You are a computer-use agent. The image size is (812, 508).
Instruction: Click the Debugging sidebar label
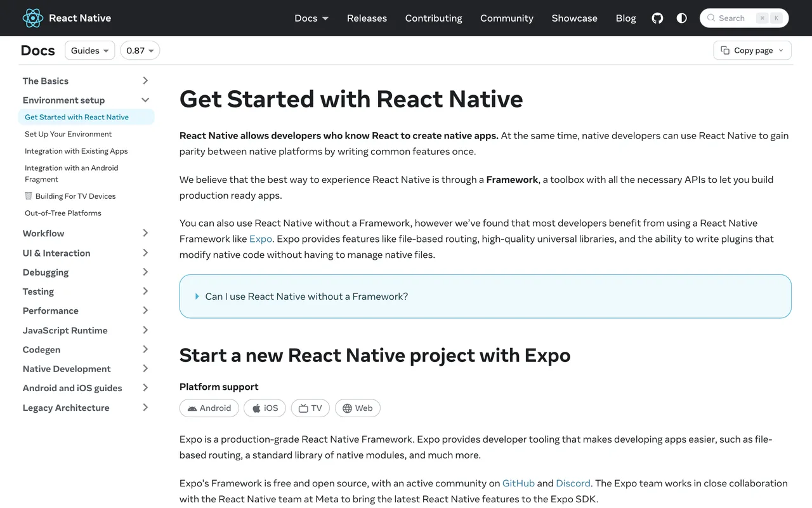(x=46, y=272)
